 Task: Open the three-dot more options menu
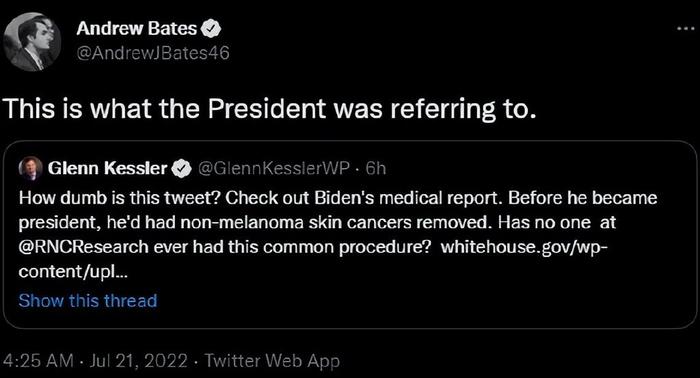tap(685, 29)
